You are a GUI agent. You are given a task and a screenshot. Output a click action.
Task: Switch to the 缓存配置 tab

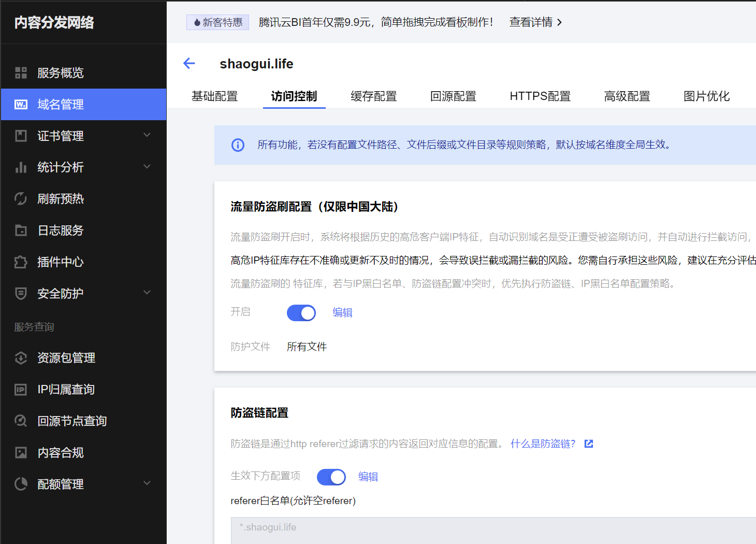(374, 96)
